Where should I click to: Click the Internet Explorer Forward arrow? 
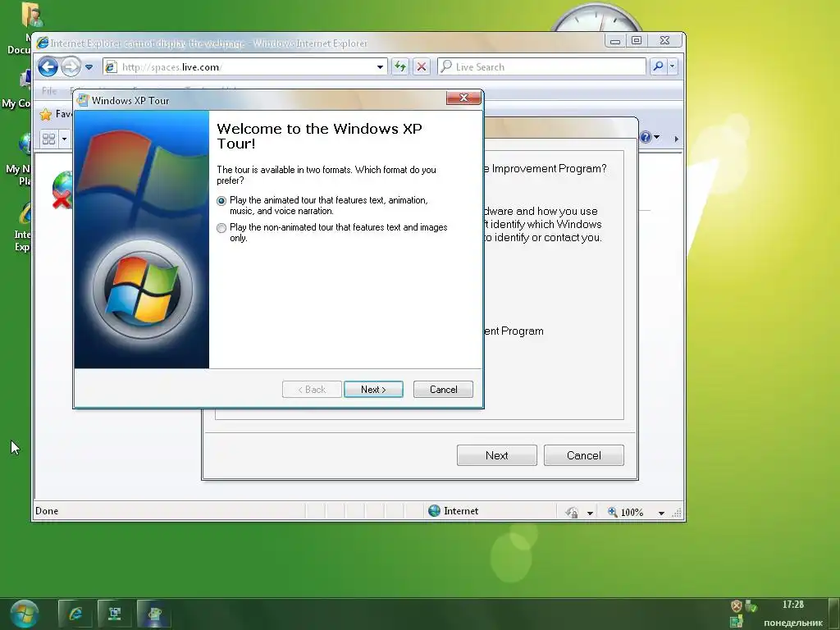coord(71,67)
